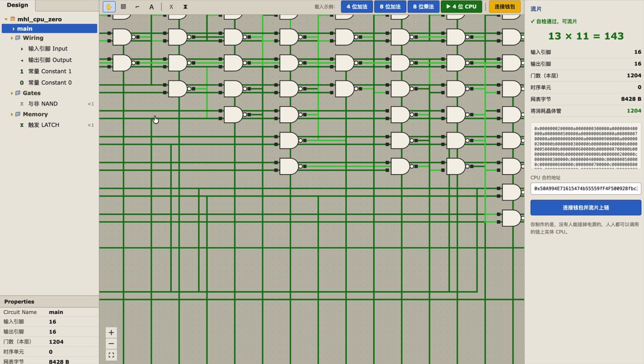Collapse the Memory folder
644x364 pixels.
12,114
